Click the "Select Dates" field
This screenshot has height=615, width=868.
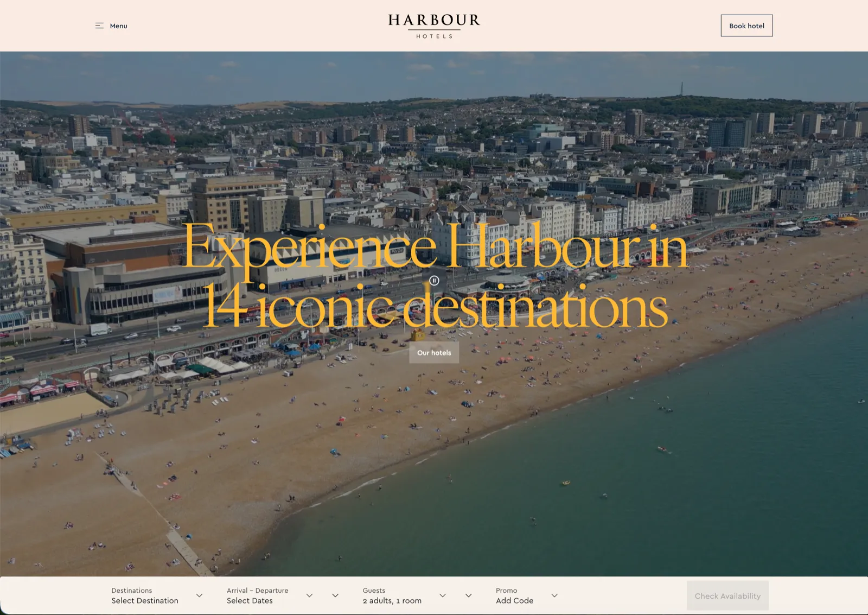point(249,600)
